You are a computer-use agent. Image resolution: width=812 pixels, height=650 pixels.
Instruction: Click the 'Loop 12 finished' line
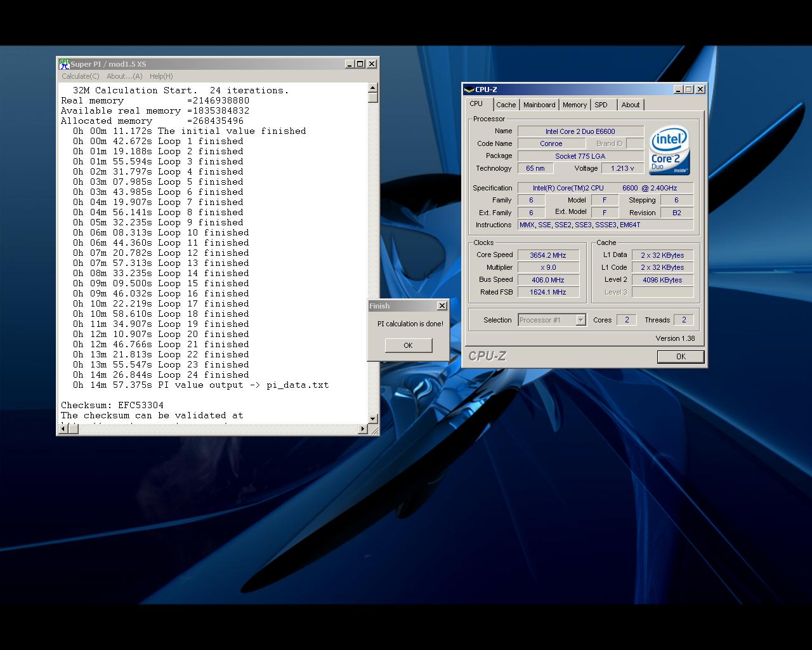161,253
